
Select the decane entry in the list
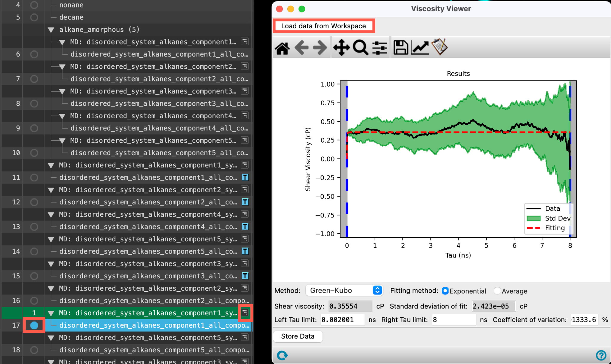coord(71,17)
